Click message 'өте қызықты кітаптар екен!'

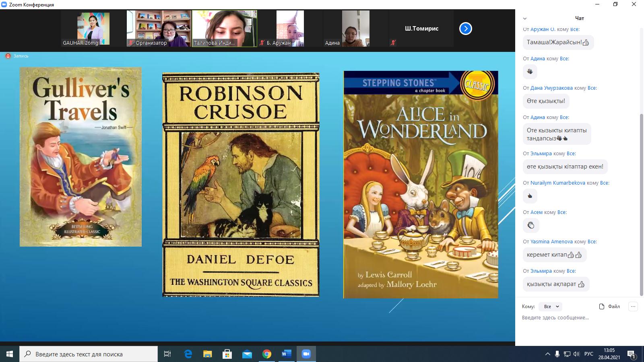click(565, 167)
